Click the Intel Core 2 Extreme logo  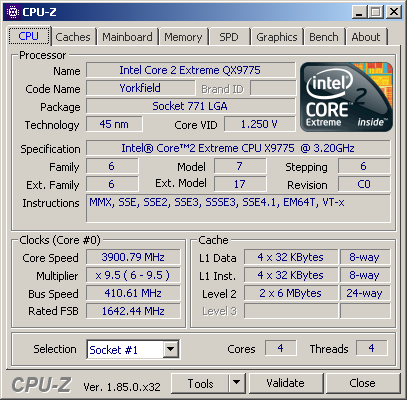pyautogui.click(x=346, y=97)
